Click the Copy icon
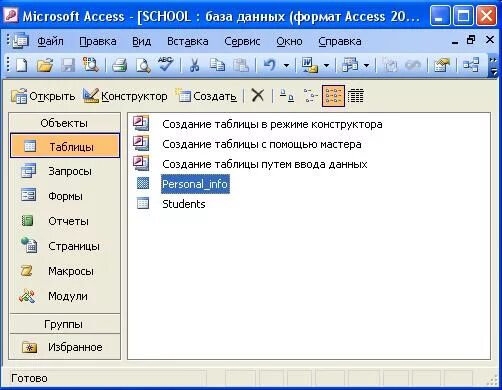The width and height of the screenshot is (502, 390). click(x=217, y=65)
